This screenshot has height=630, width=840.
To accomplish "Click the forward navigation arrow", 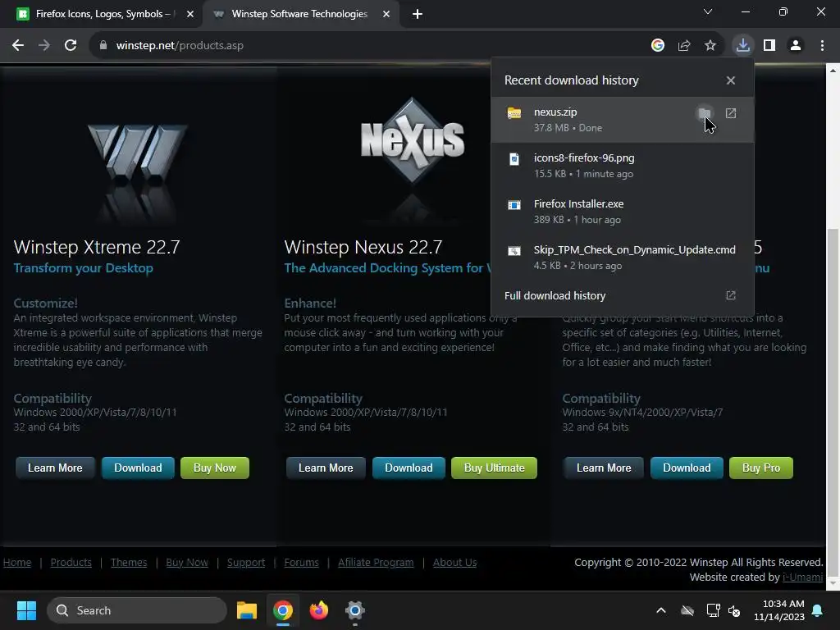I will coord(44,46).
